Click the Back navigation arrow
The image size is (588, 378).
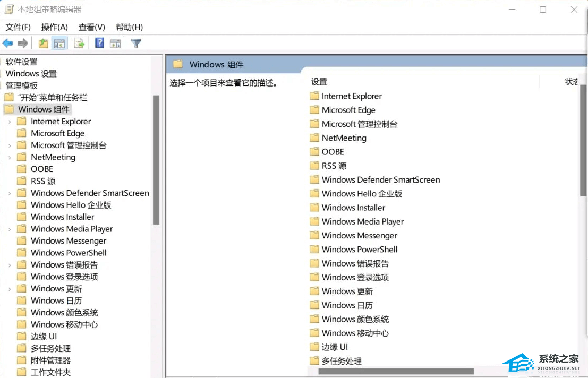8,43
